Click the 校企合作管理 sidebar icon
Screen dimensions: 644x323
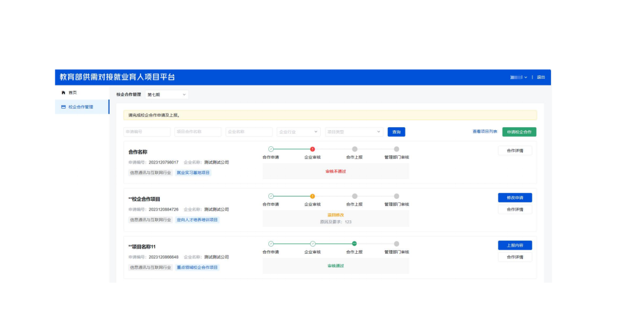tap(64, 107)
